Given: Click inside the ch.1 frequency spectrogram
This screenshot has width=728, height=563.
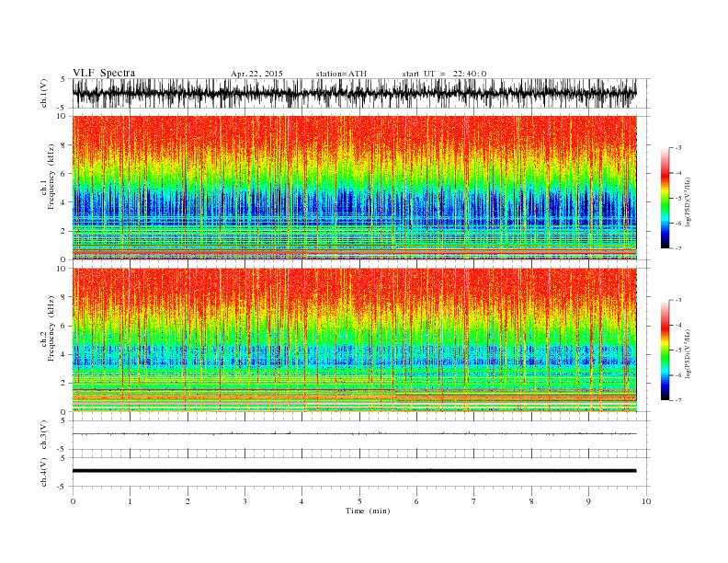Looking at the screenshot, I should pyautogui.click(x=354, y=187).
